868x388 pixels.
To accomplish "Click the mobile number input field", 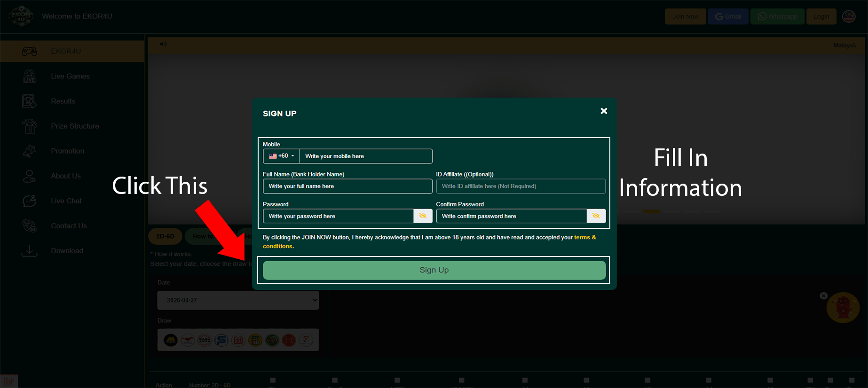I will coord(366,156).
